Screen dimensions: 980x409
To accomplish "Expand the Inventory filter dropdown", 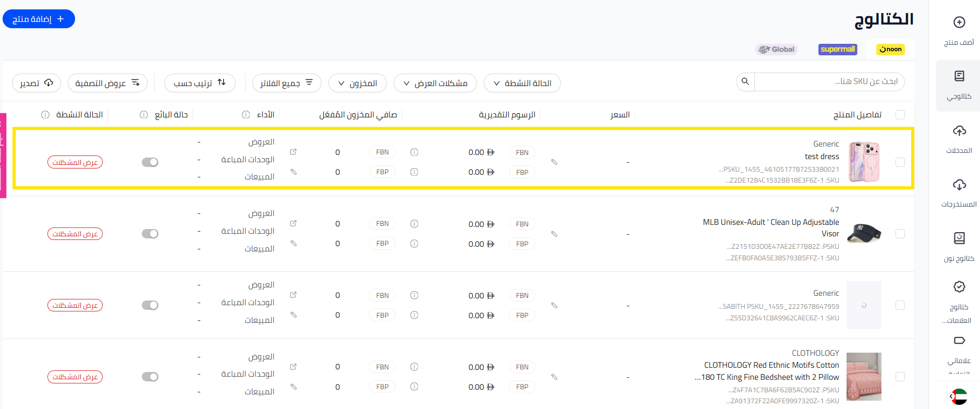I will pos(357,83).
